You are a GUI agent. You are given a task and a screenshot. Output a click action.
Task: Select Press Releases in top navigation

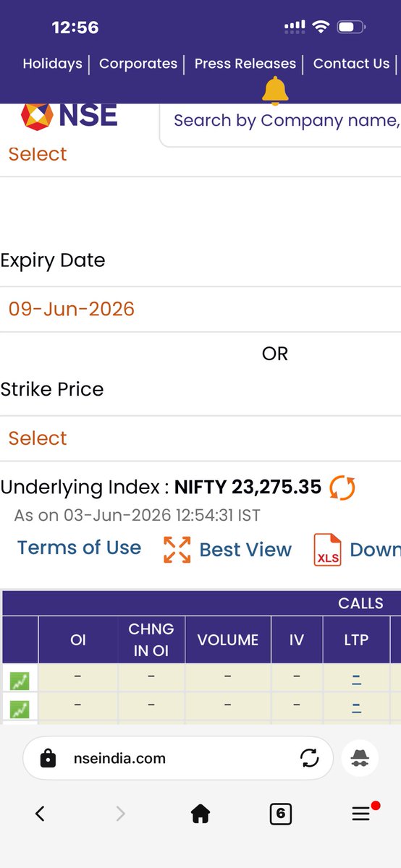(245, 64)
